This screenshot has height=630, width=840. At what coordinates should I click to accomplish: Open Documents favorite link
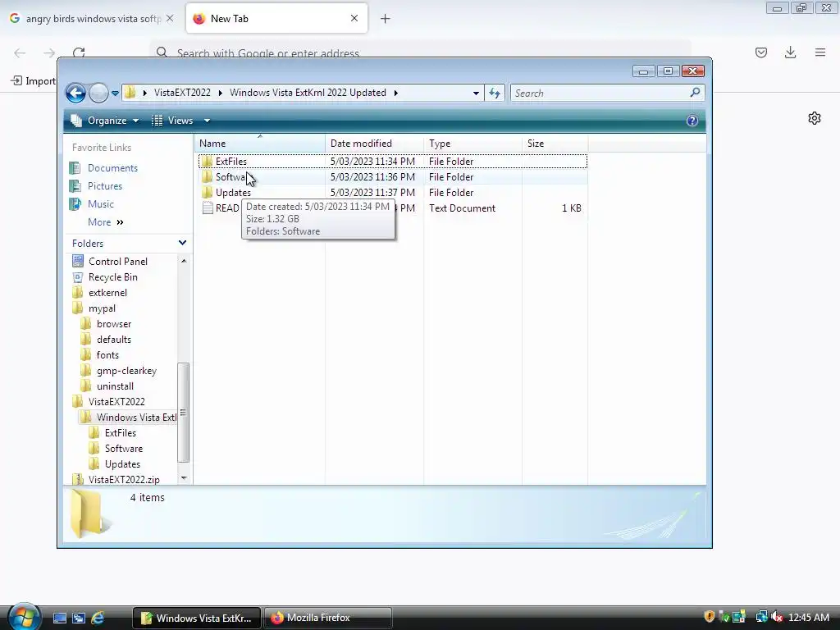[112, 167]
